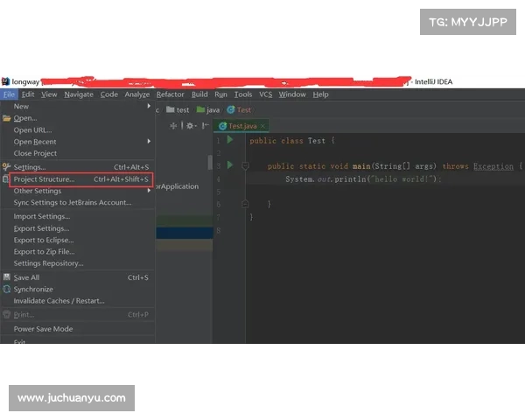Click the Project Structure icon
The height and width of the screenshot is (420, 525).
point(5,179)
